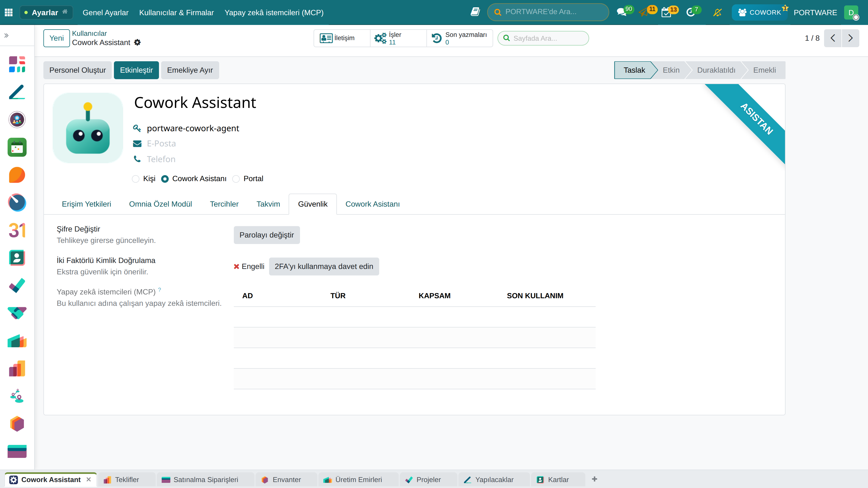
Task: Select the Portal radio option
Action: (236, 179)
